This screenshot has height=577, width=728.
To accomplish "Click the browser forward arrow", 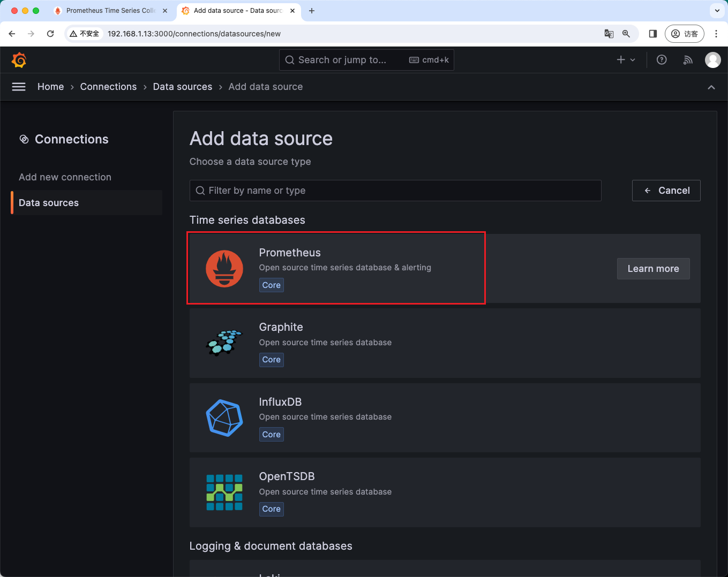I will 31,34.
